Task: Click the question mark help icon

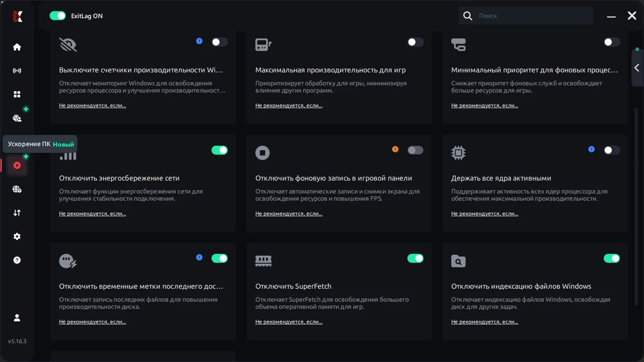Action: 17,260
